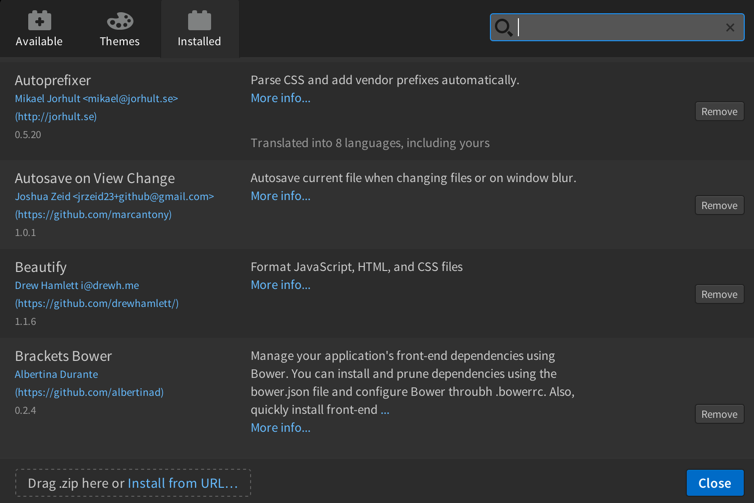Screen dimensions: 754x503
Task: Click 'Translated into 8 languages' text
Action: tap(370, 143)
